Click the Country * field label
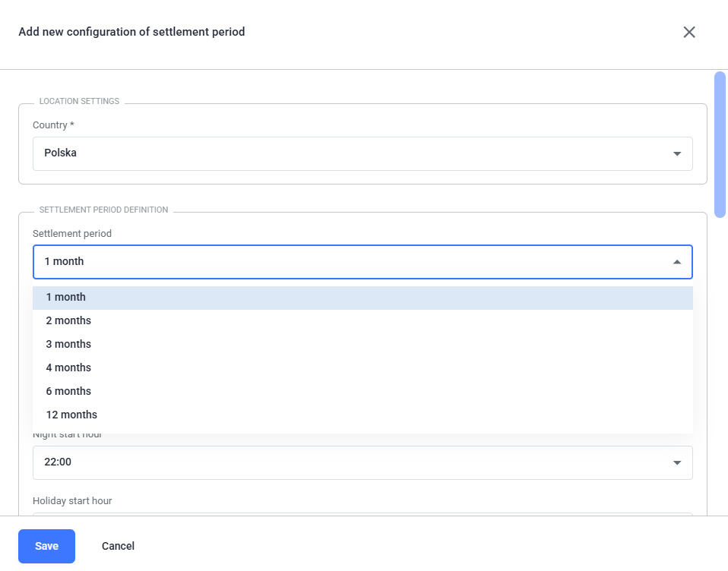The height and width of the screenshot is (571, 728). (53, 125)
